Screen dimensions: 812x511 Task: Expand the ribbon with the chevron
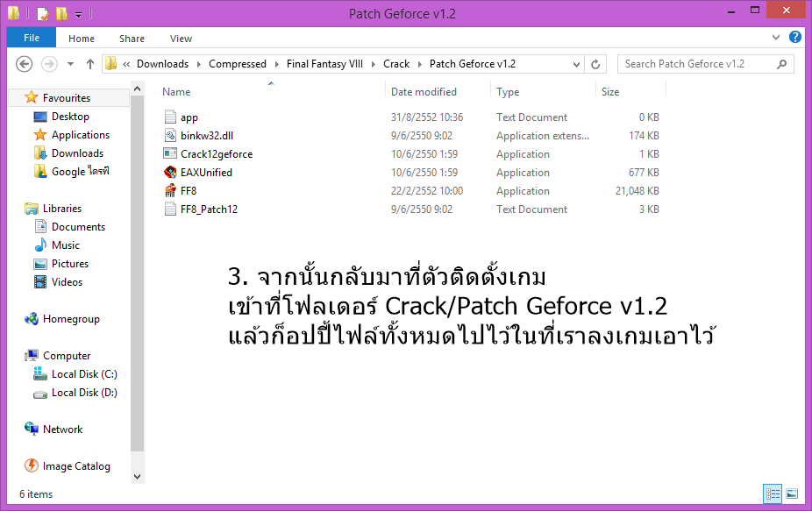point(775,38)
